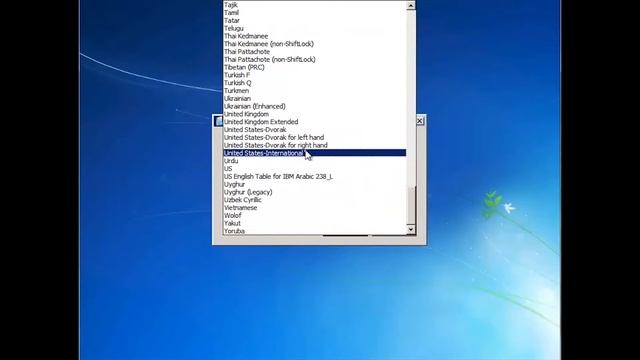The width and height of the screenshot is (640, 360).
Task: Select the US keyboard layout
Action: click(x=315, y=168)
